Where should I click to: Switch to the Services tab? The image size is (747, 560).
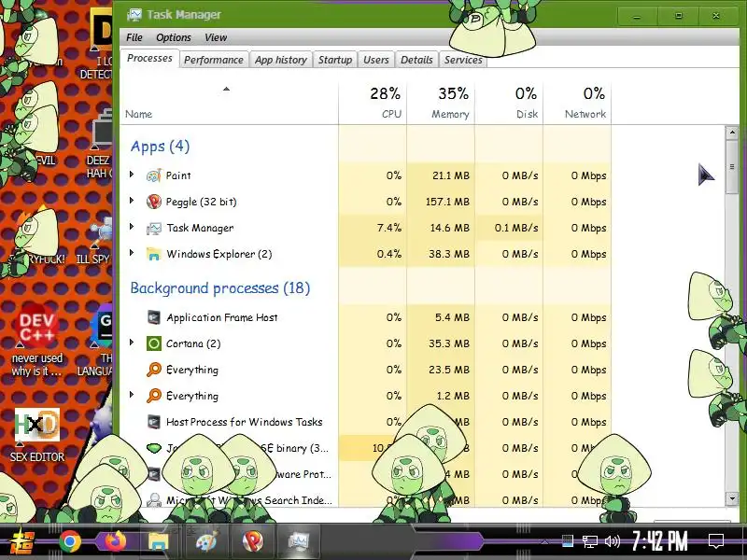click(463, 60)
